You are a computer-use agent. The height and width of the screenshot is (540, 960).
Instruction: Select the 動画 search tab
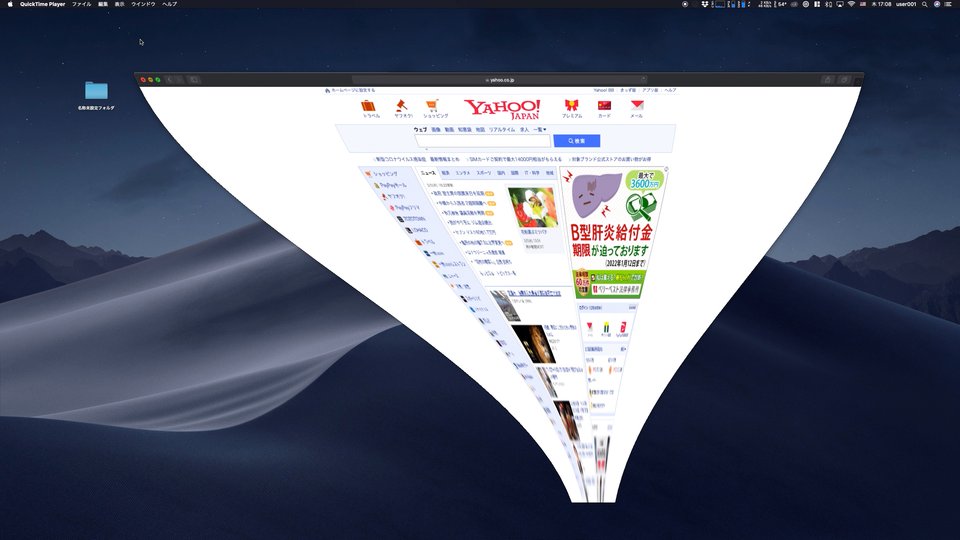(449, 130)
